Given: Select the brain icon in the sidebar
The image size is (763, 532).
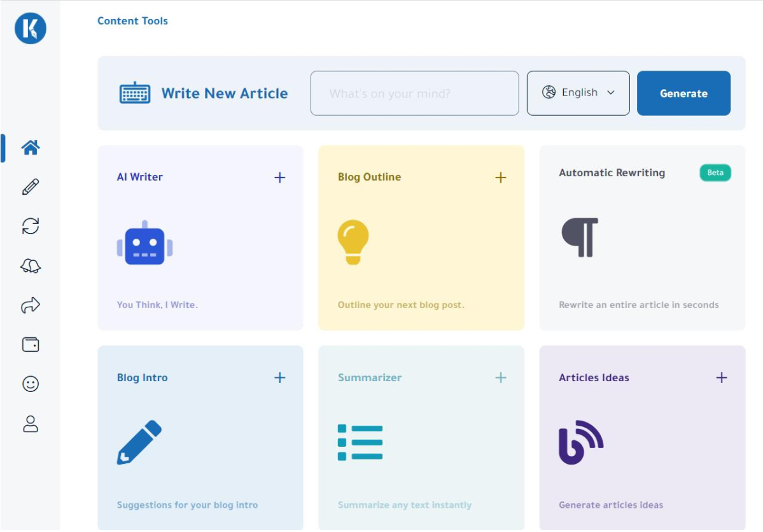Looking at the screenshot, I should [x=31, y=266].
